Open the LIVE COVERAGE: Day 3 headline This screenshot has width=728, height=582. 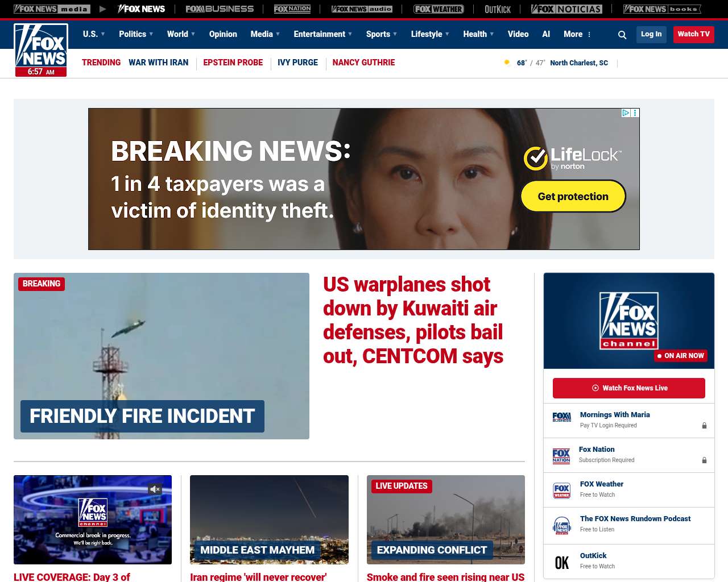[x=72, y=577]
